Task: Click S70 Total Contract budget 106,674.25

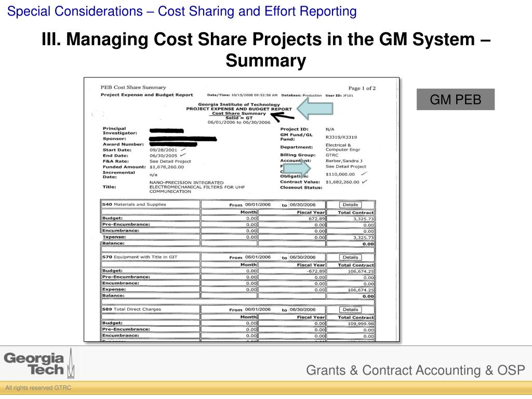Action: click(361, 271)
